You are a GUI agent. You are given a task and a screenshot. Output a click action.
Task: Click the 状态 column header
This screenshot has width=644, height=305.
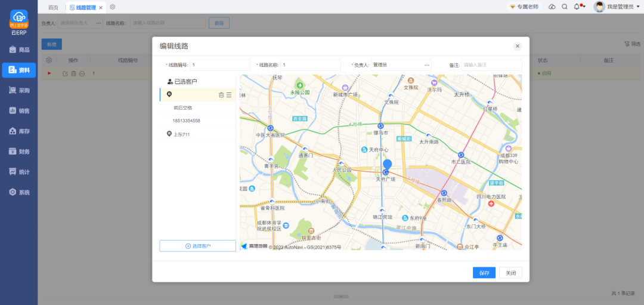[x=544, y=60]
